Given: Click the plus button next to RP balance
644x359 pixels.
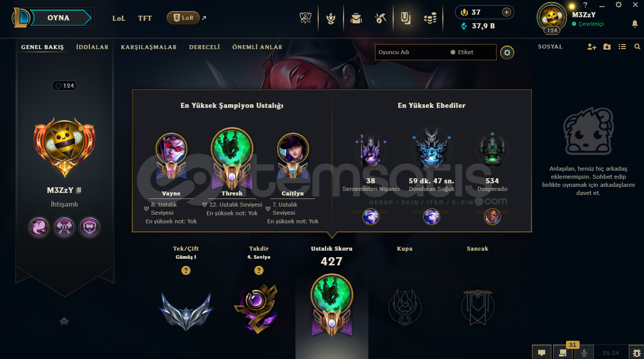Looking at the screenshot, I should (x=506, y=12).
